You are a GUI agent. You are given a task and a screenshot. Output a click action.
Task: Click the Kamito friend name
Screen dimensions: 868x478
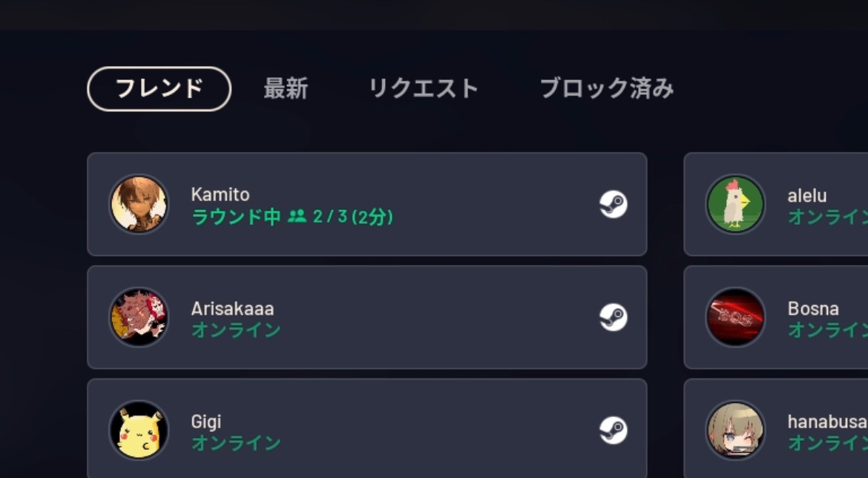[220, 194]
